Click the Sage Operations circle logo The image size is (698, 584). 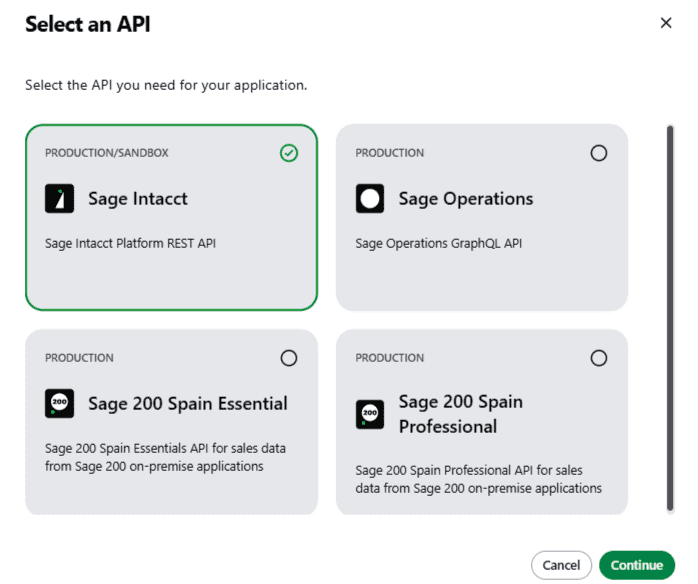[370, 199]
